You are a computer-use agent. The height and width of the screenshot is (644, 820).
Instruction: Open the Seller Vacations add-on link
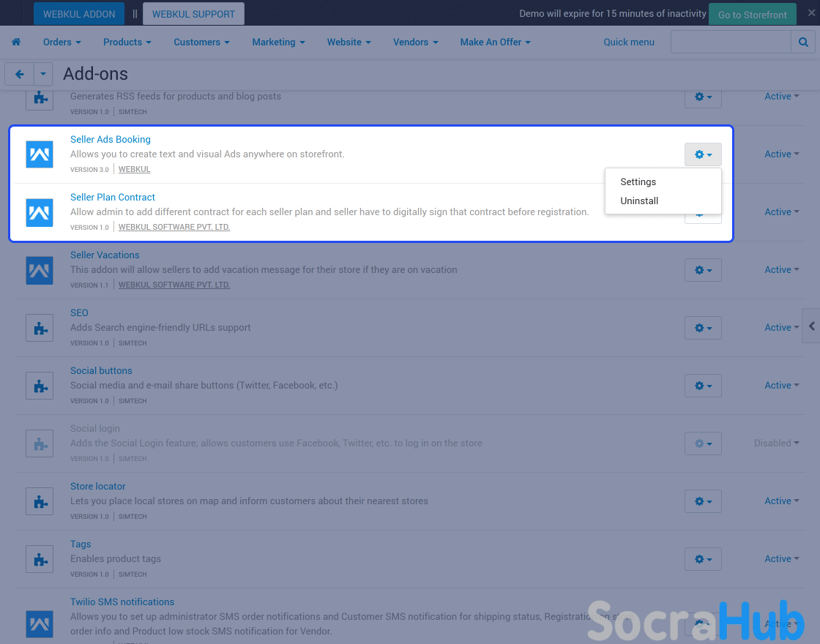click(x=105, y=255)
